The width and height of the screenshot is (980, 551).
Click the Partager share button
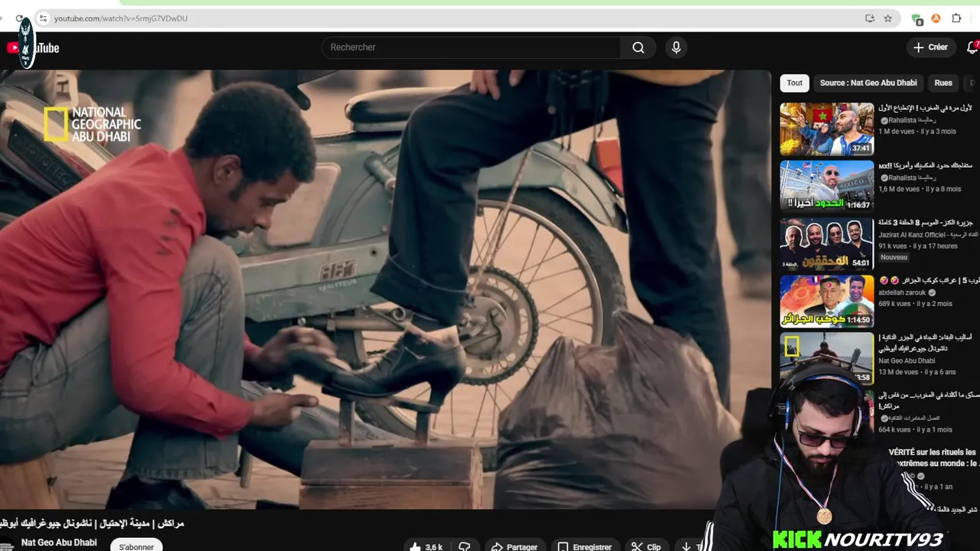click(x=514, y=546)
